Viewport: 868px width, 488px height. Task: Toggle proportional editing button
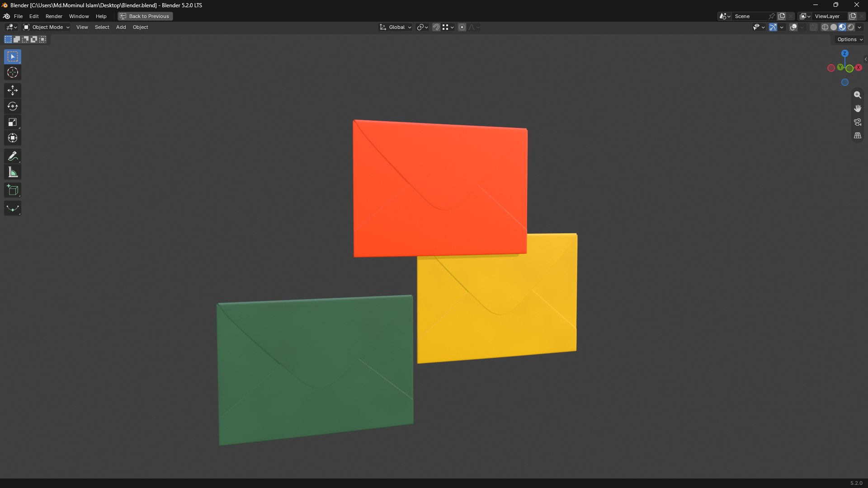coord(462,28)
